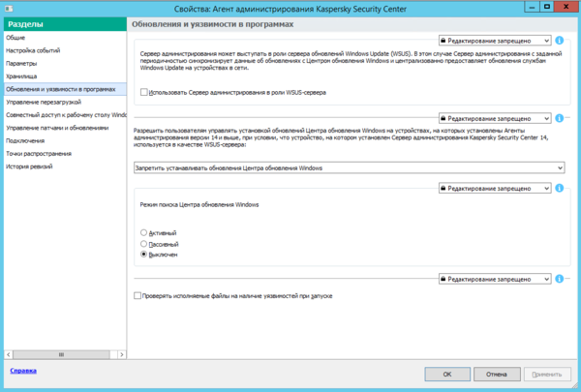Close the properties window
581x392 pixels.
(566, 7)
